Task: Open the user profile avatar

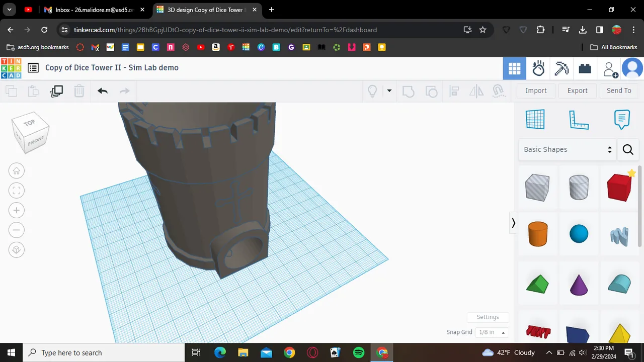Action: click(632, 68)
